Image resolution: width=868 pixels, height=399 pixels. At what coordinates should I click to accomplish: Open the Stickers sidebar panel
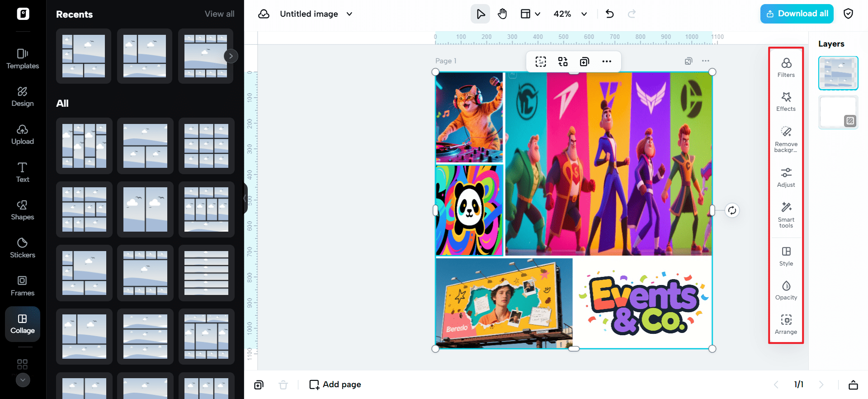click(23, 248)
